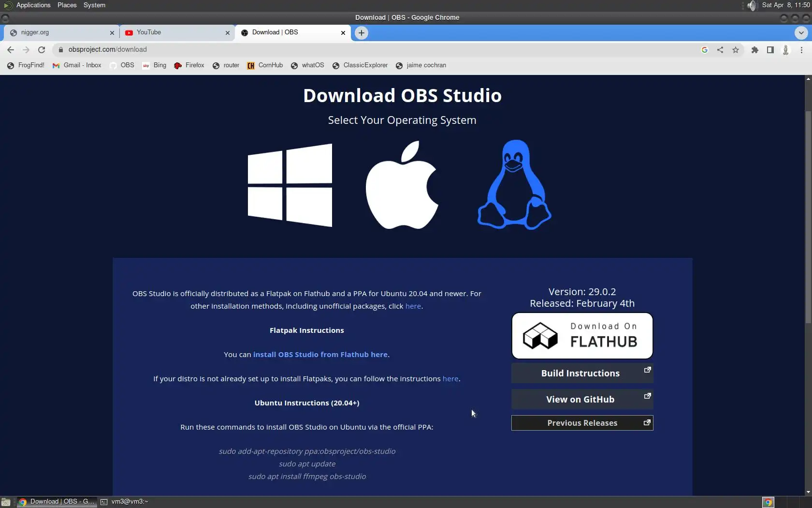Switch to the YouTube tab

[x=177, y=32]
